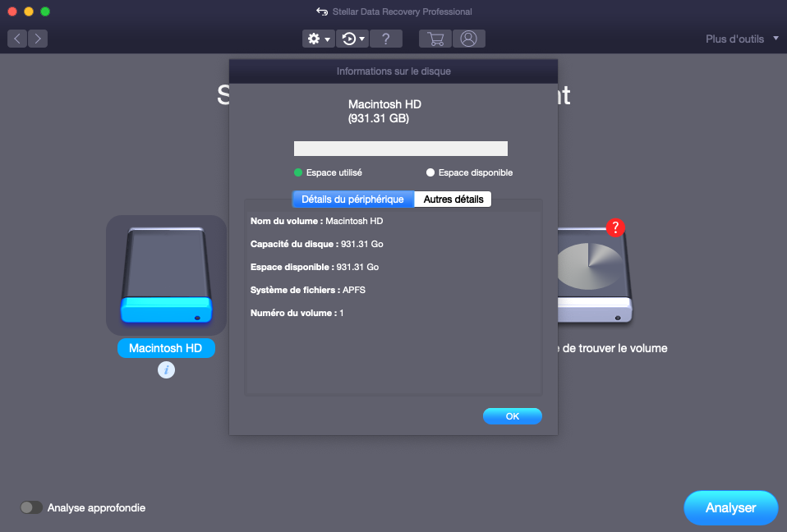Click the Capacité du disque : 931.31 Go row

(x=317, y=244)
